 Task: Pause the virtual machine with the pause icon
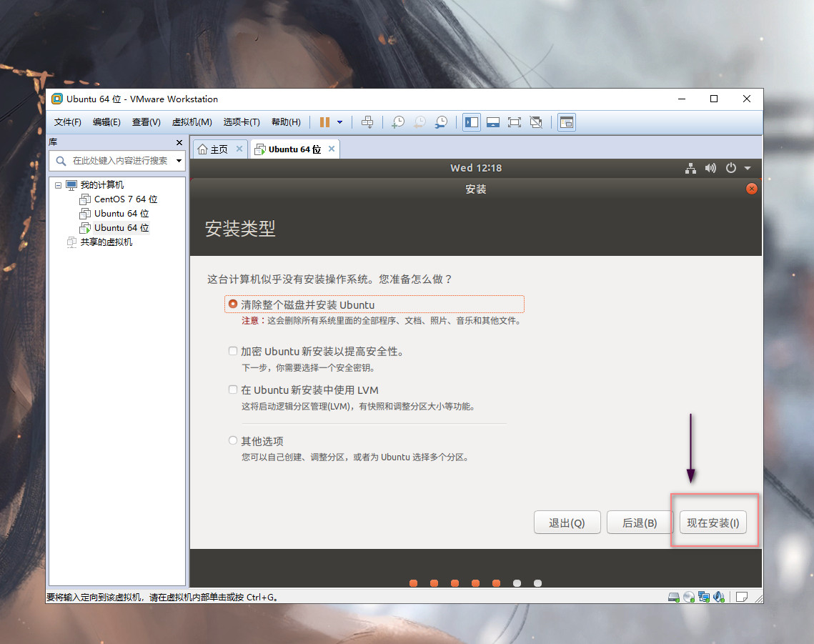coord(324,122)
